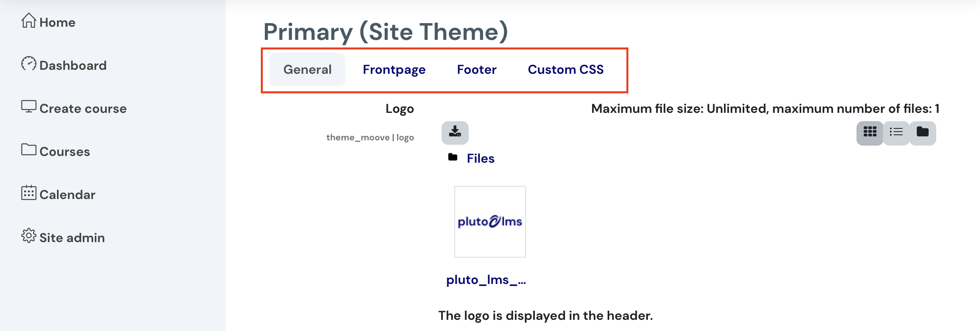Click the Site admin gear icon

29,236
